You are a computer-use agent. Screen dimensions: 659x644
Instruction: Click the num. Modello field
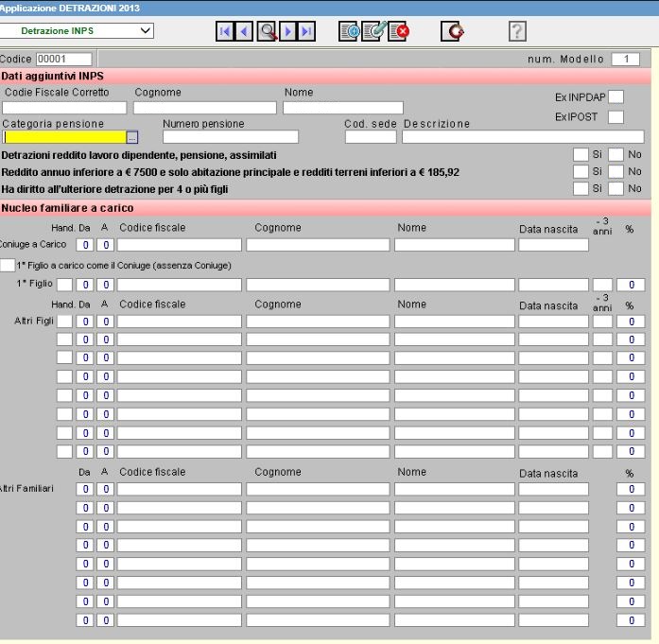[624, 59]
